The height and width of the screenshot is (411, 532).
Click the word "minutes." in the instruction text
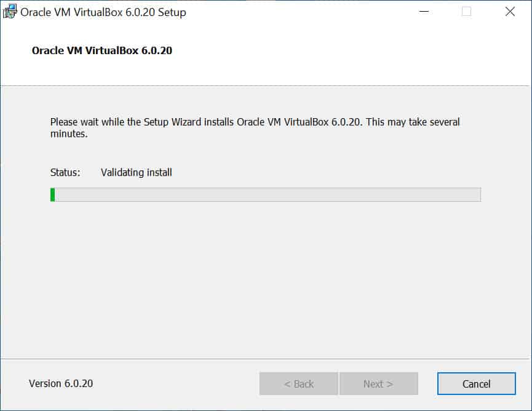(69, 134)
